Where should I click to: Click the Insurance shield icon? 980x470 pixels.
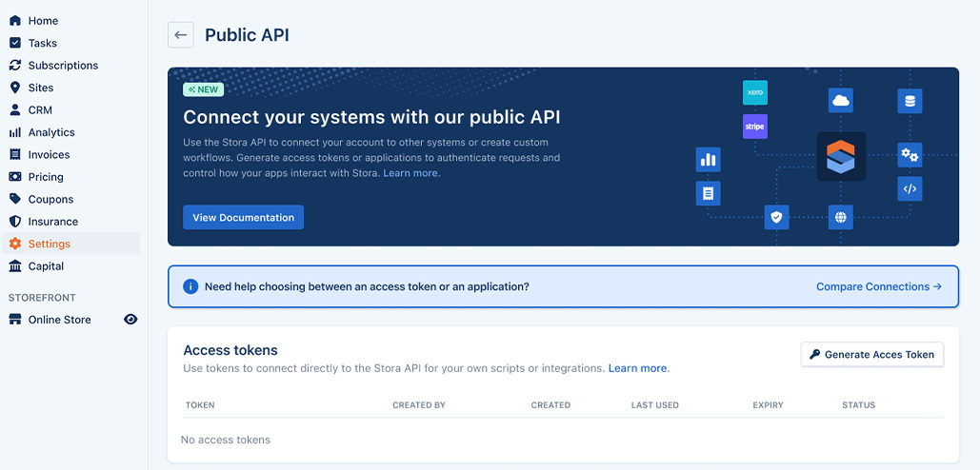click(15, 222)
